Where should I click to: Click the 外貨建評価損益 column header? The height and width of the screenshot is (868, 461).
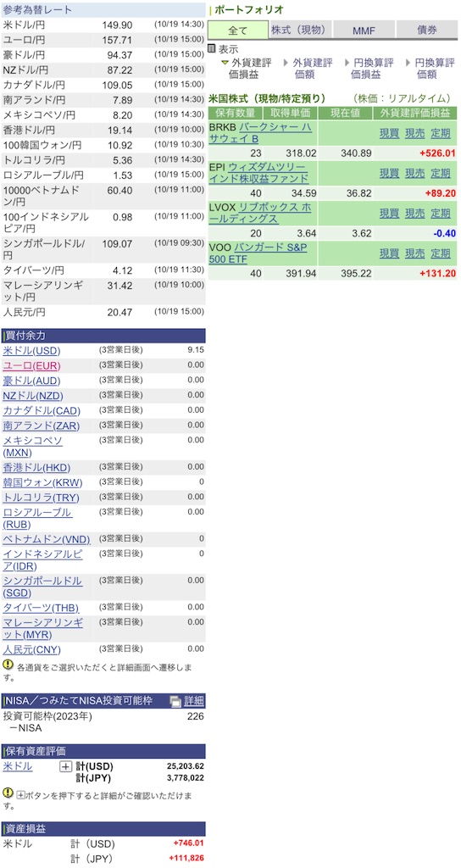click(x=415, y=114)
